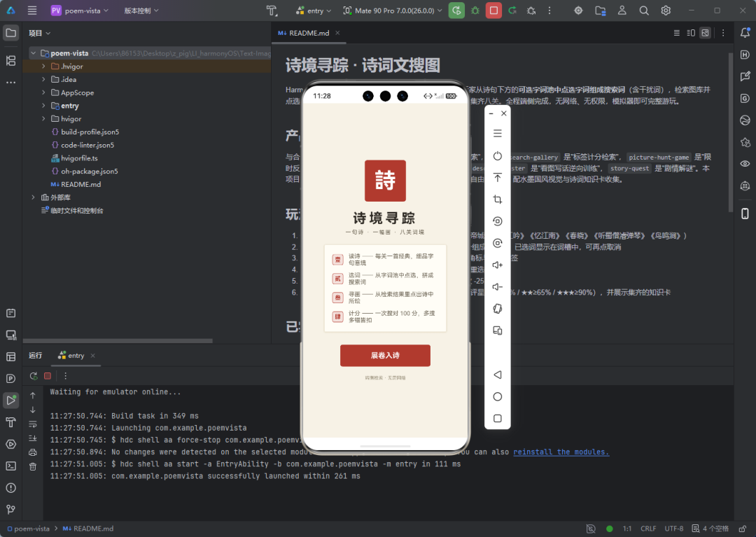Viewport: 756px width, 537px height.
Task: Click the build hammer icon
Action: 272,10
